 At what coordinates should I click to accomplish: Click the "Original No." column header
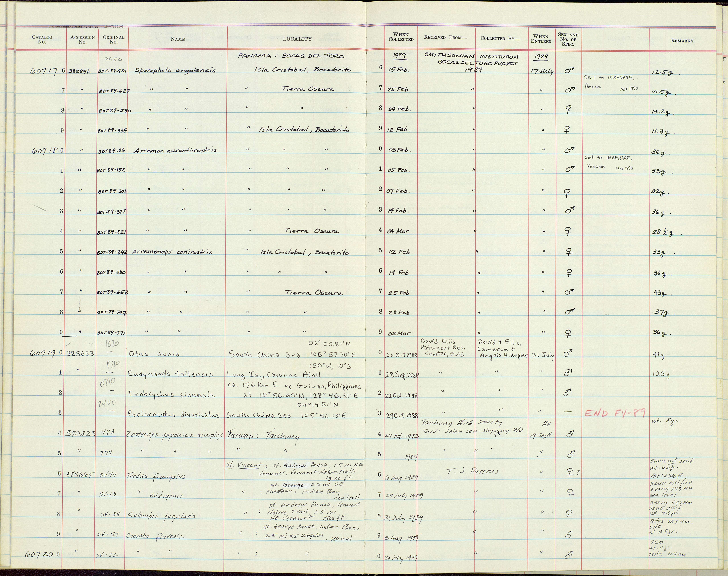coord(114,39)
